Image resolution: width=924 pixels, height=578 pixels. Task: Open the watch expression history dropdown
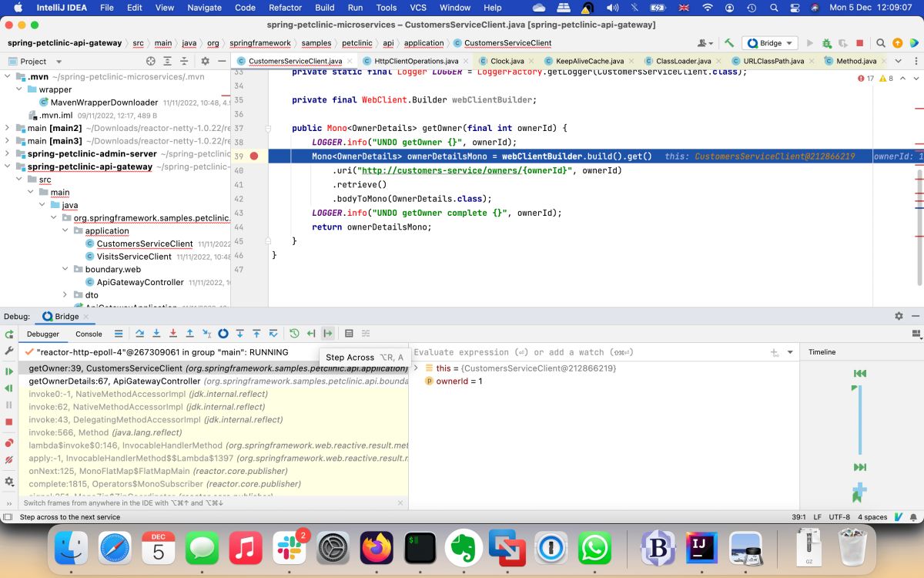(x=790, y=352)
